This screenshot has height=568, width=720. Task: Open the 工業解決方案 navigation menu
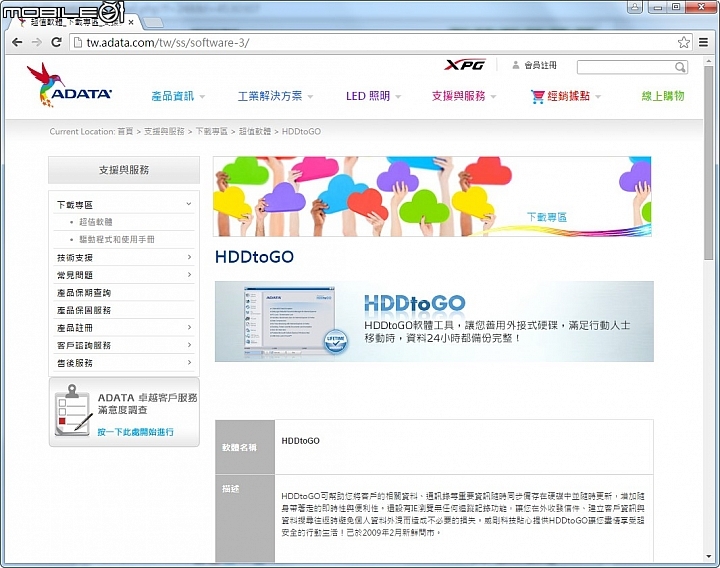(270, 96)
